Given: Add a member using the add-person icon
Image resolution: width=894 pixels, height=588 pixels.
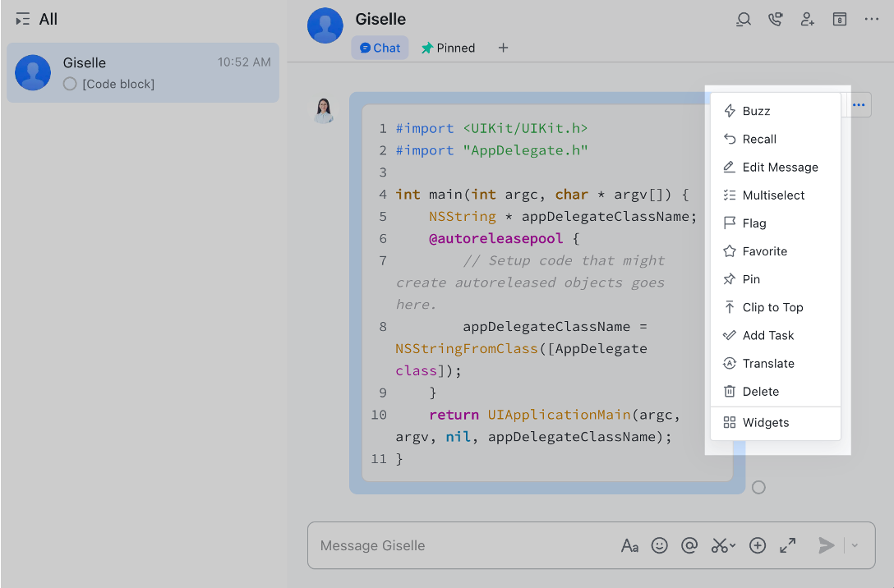Looking at the screenshot, I should [x=807, y=19].
